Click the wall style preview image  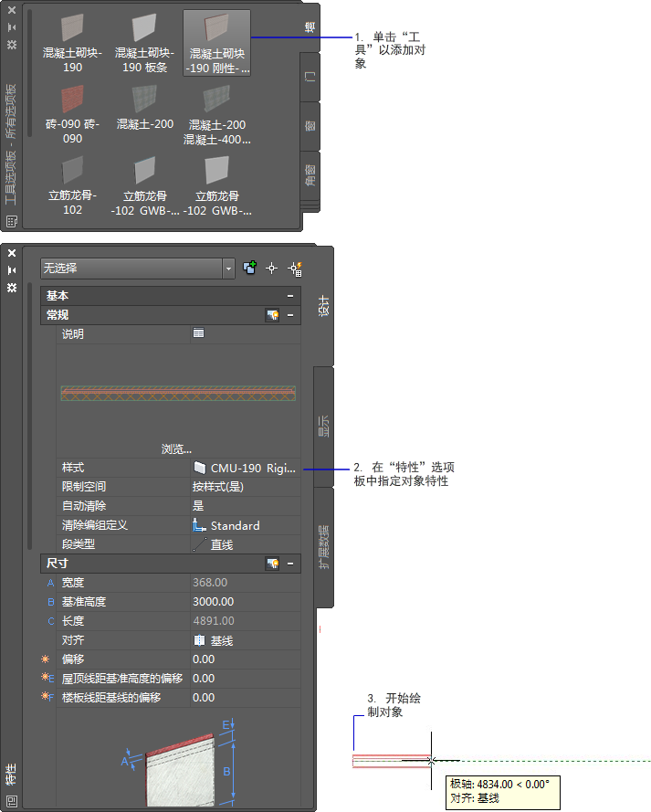pyautogui.click(x=178, y=393)
